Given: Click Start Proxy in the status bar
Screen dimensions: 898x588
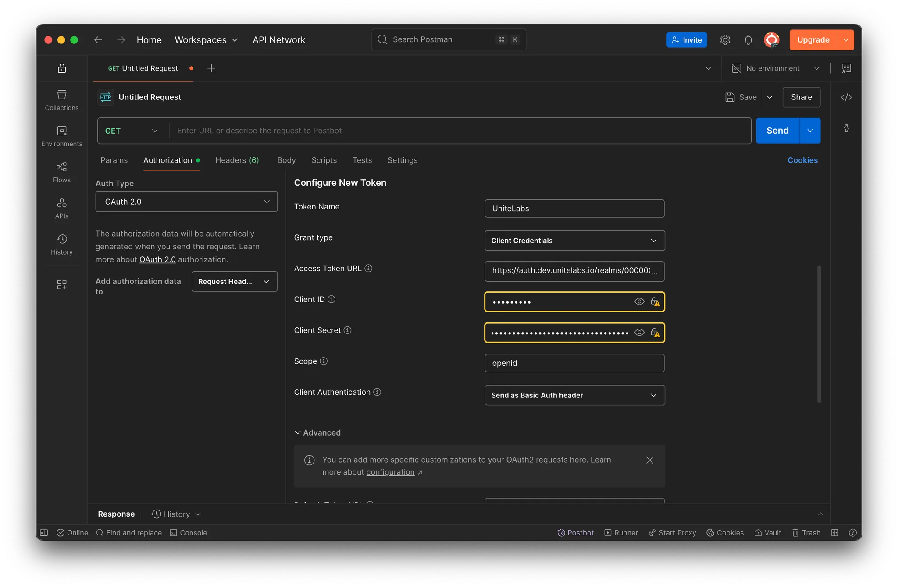Looking at the screenshot, I should (x=672, y=533).
